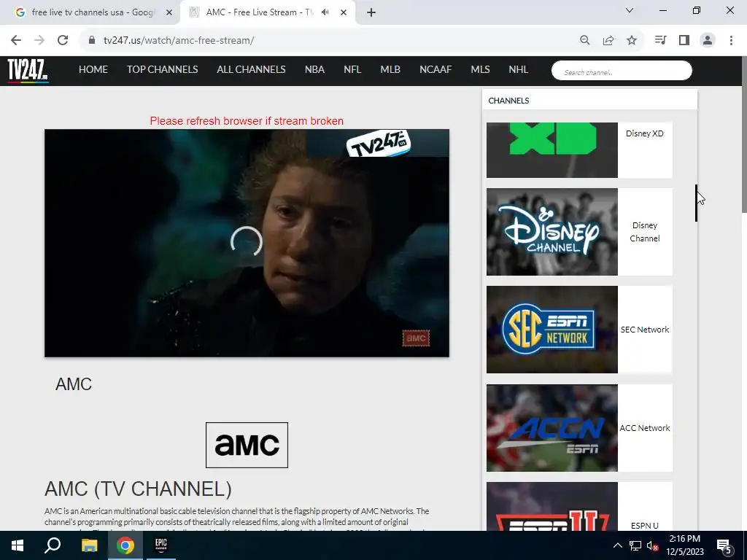Select the NBA nav link
This screenshot has width=747, height=560.
314,69
